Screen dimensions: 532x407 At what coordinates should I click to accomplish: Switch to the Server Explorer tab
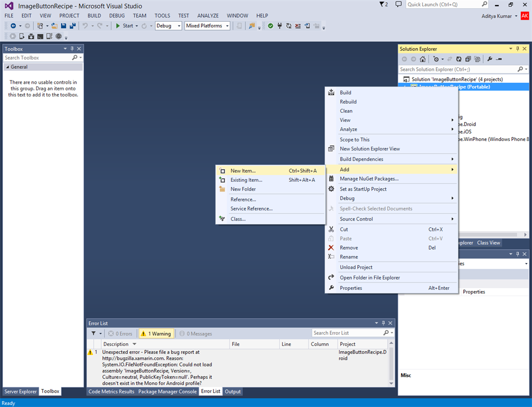[x=20, y=392]
